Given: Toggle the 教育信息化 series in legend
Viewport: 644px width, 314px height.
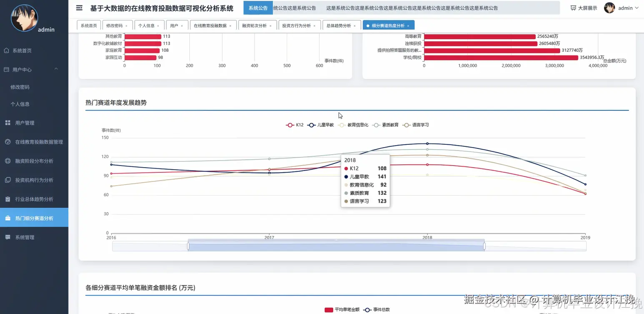Looking at the screenshot, I should pyautogui.click(x=353, y=125).
